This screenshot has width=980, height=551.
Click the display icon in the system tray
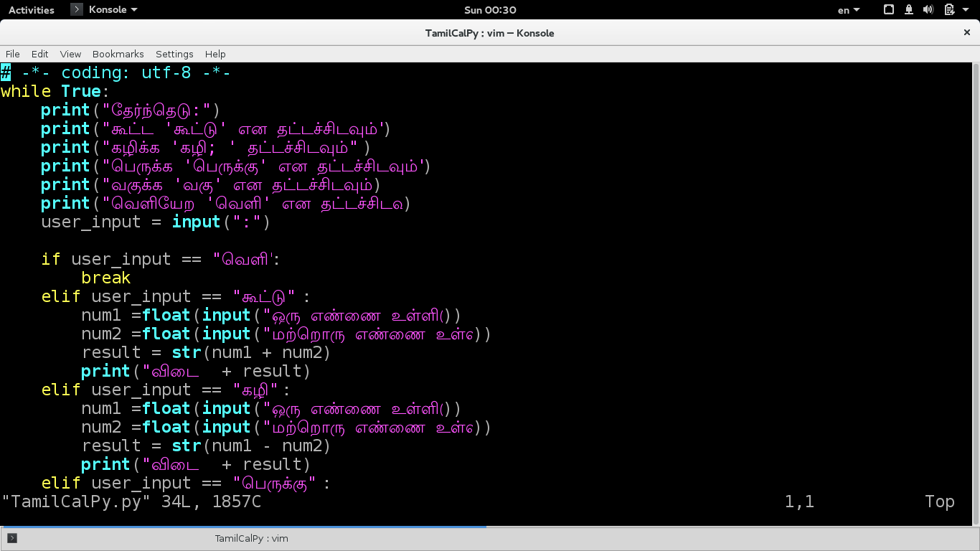887,9
